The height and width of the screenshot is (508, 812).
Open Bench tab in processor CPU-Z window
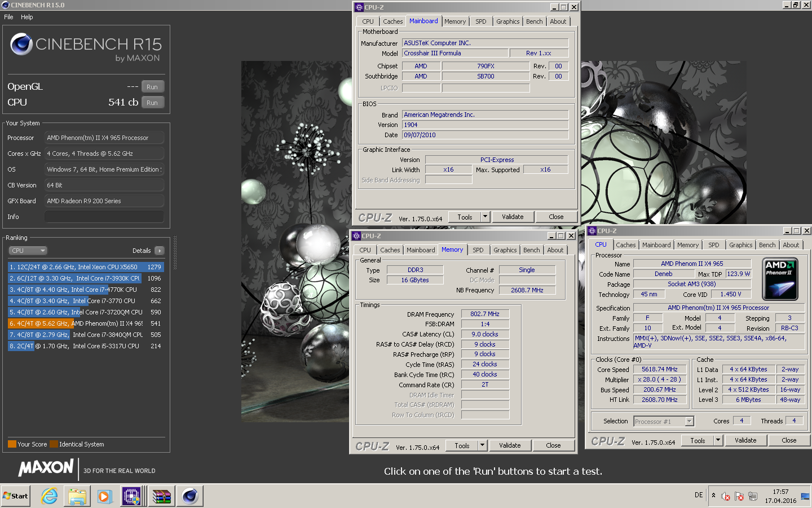pyautogui.click(x=767, y=245)
